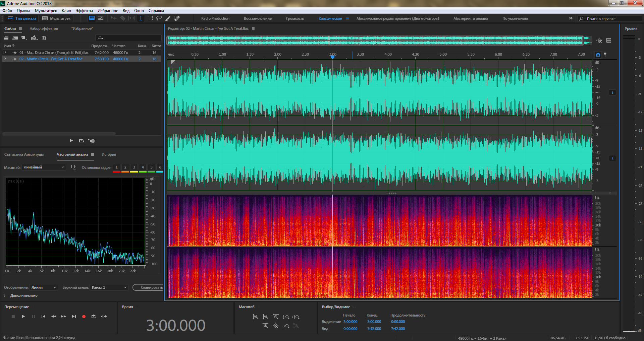Click the Rewind button

[x=54, y=316]
